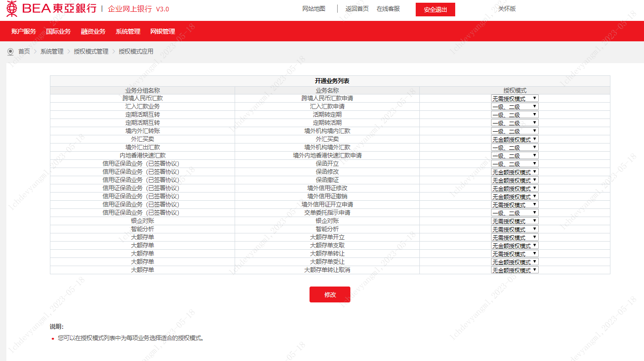
Task: Open authorization dropdown for 跨境人民币汇款申请
Action: coord(514,98)
